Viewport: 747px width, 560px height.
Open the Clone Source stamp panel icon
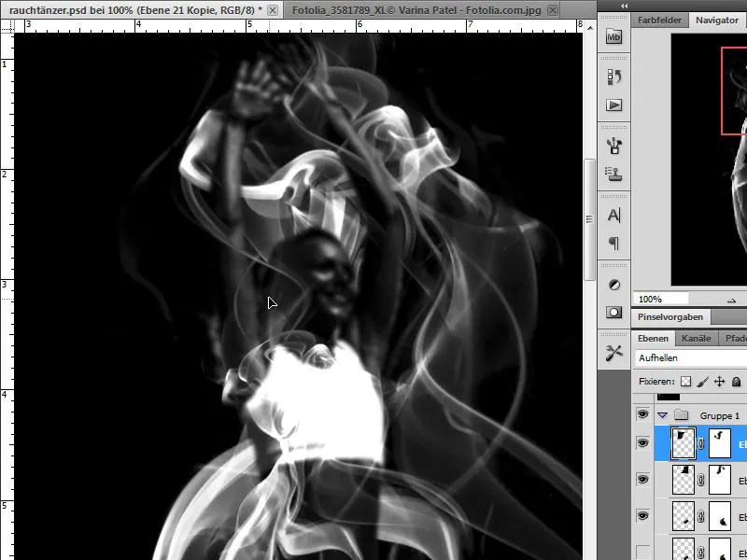pos(613,174)
